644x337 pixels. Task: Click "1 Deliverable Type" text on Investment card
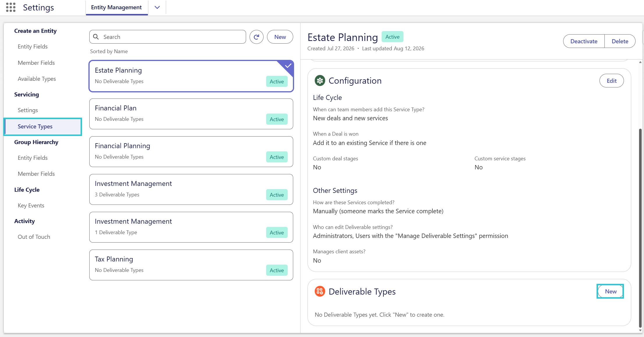coord(116,232)
